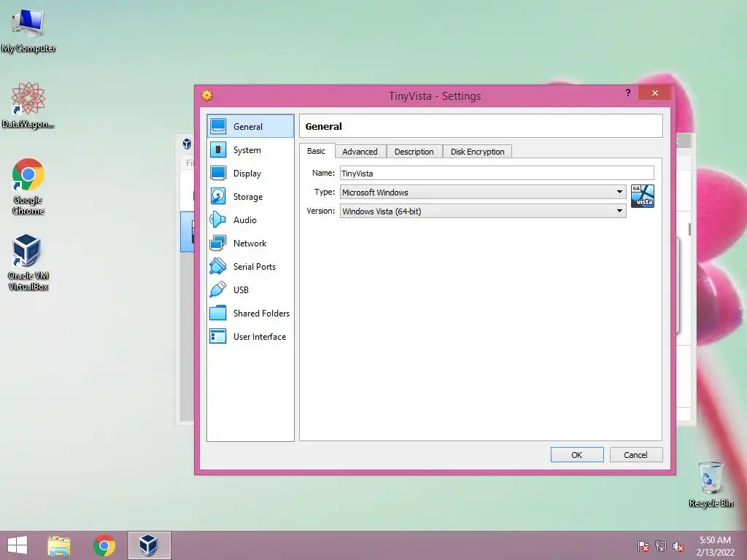The image size is (747, 560).
Task: Select the System label in the category list
Action: [x=247, y=150]
